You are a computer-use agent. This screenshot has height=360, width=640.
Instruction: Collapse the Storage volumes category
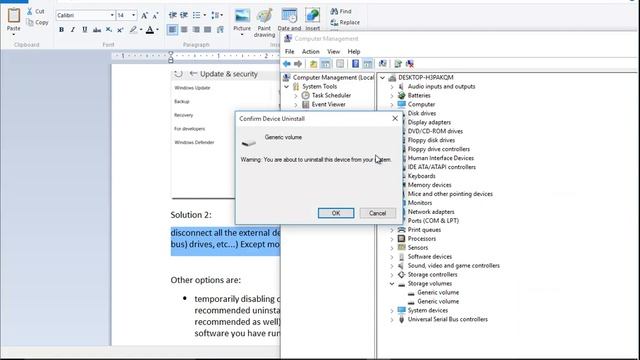[x=392, y=283]
